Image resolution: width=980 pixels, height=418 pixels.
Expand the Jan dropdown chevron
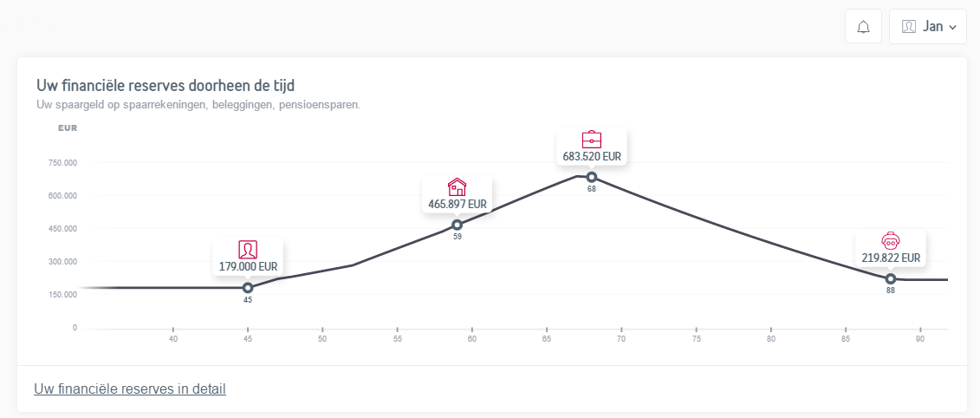click(x=953, y=28)
